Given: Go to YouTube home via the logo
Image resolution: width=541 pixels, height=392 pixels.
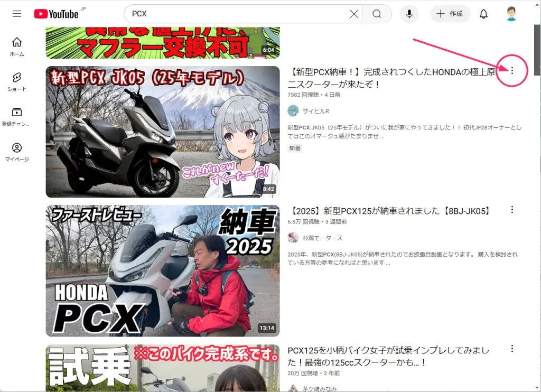Looking at the screenshot, I should (x=56, y=14).
